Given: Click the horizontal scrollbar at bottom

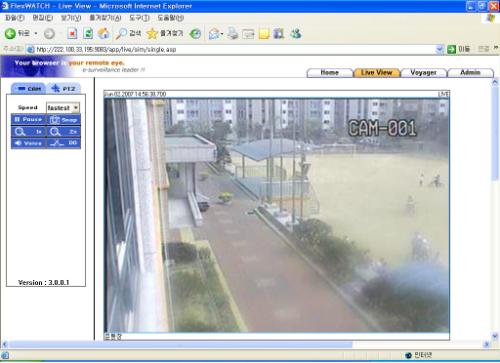Looking at the screenshot, I should (x=245, y=344).
